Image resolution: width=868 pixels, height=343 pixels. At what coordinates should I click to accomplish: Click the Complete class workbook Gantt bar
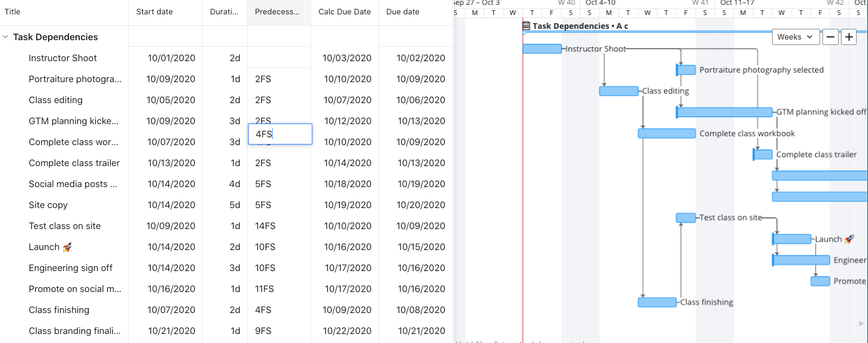click(x=667, y=133)
